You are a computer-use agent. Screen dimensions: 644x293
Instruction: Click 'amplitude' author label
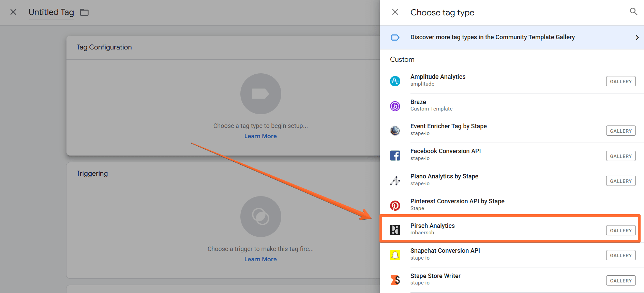tap(422, 84)
